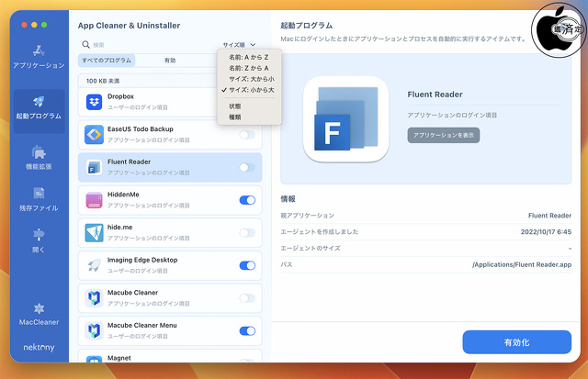The width and height of the screenshot is (588, 379).
Task: Select the Dropbox list row name
Action: pyautogui.click(x=120, y=96)
